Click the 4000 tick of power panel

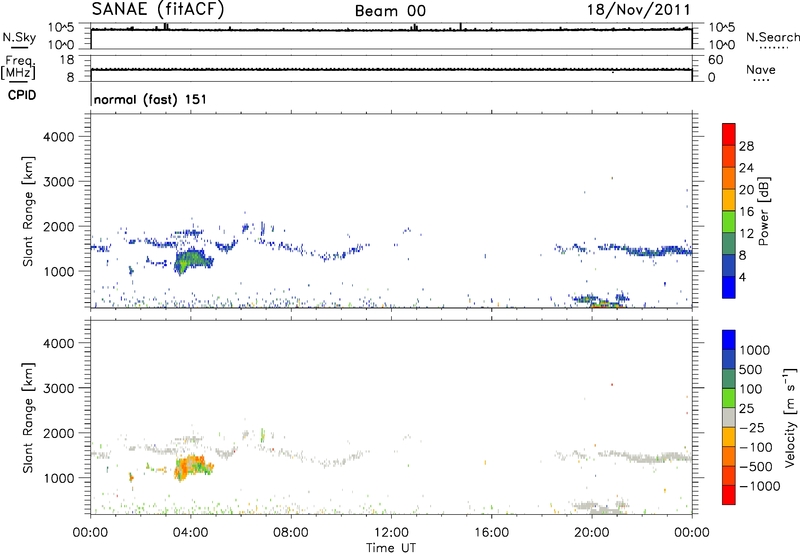(x=59, y=137)
